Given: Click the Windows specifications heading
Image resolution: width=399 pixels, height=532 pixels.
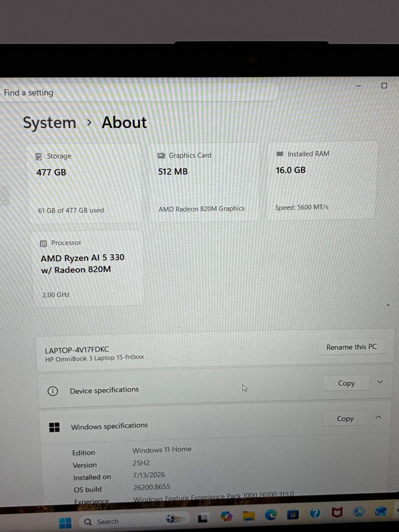Looking at the screenshot, I should [109, 426].
